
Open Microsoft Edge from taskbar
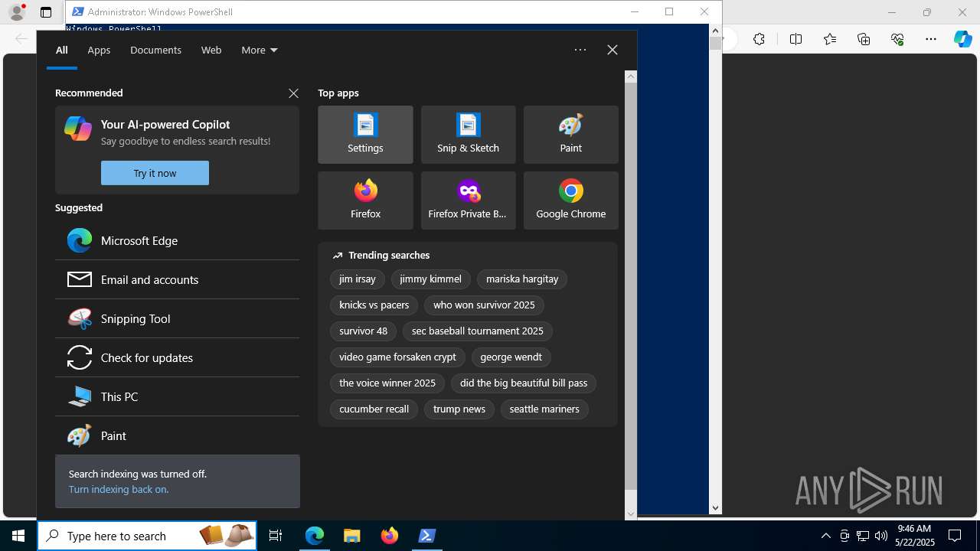click(x=315, y=536)
